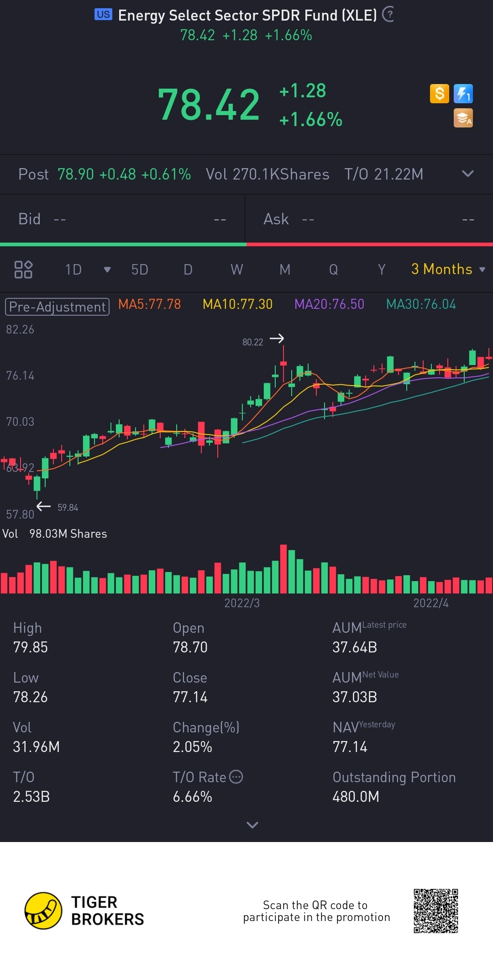Tap the 82.26 price axis label
Viewport: 493px width, 980px height.
click(x=20, y=329)
